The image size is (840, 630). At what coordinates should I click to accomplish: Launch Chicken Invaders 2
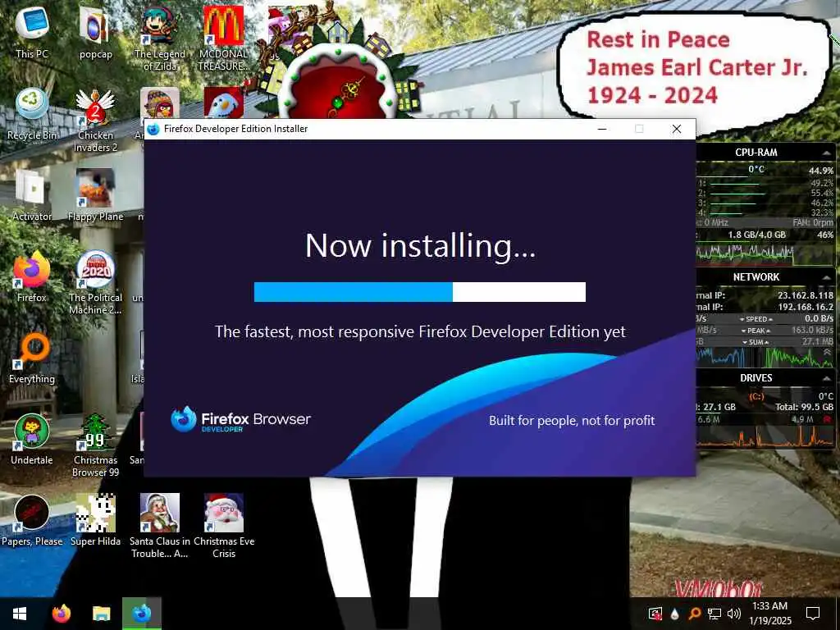pos(95,121)
